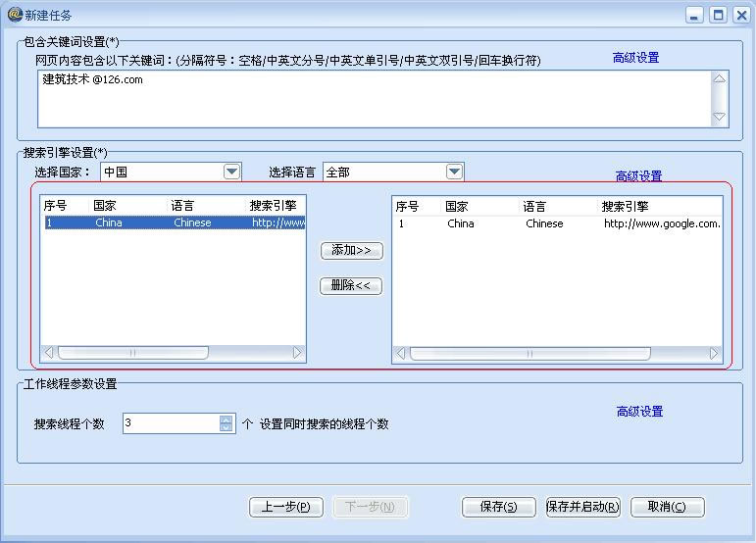This screenshot has width=756, height=543.
Task: Click 保存并启动(R) button
Action: coord(582,507)
